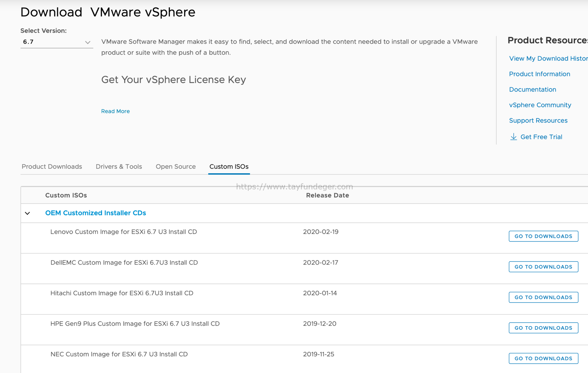
Task: Open the Select Version dropdown showing 6.7
Action: pos(57,42)
